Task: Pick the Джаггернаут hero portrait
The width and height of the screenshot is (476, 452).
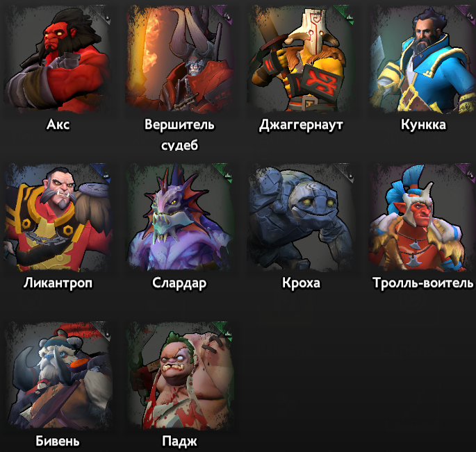Action: 301,59
